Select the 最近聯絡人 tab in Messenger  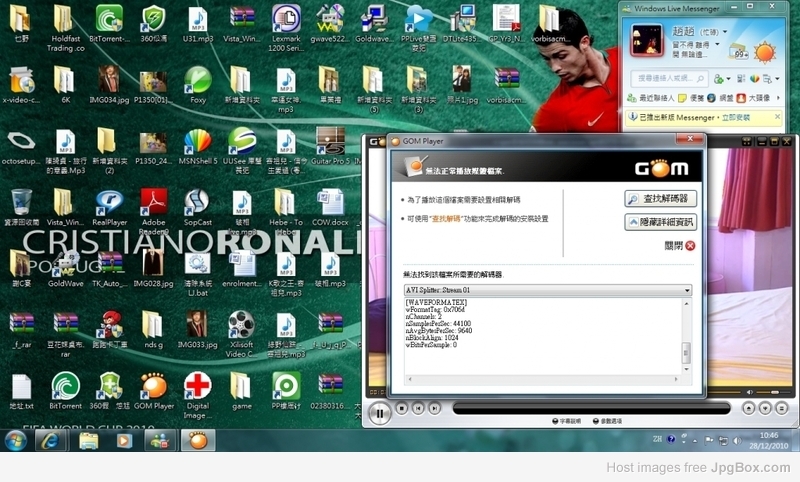tap(650, 98)
